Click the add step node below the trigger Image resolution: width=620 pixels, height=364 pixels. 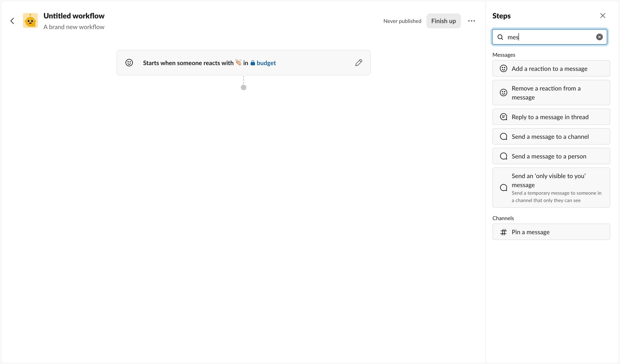pyautogui.click(x=243, y=87)
